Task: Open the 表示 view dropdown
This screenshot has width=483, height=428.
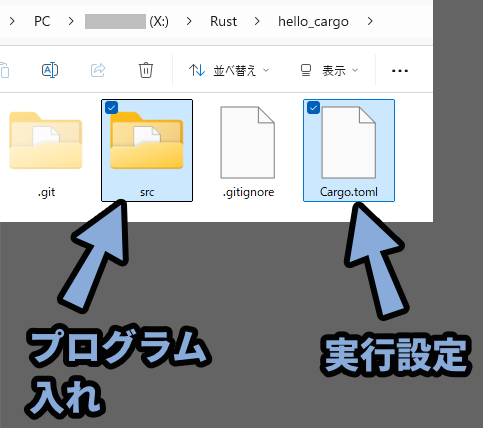Action: click(x=329, y=70)
